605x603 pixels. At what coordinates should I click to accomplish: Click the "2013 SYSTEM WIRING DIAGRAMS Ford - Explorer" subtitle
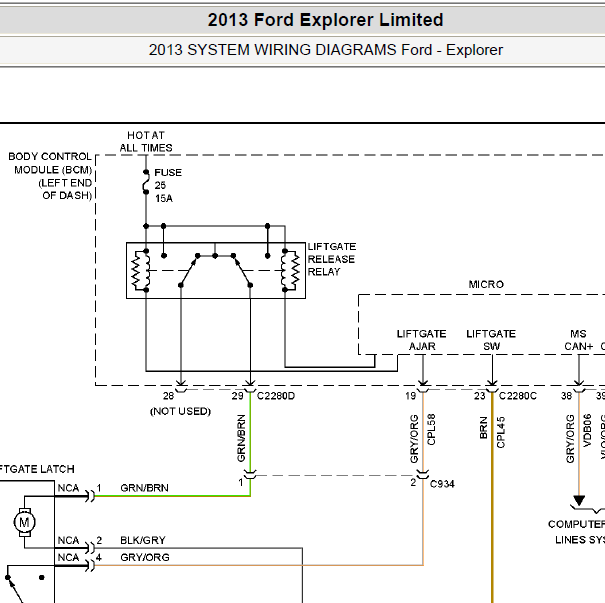326,50
